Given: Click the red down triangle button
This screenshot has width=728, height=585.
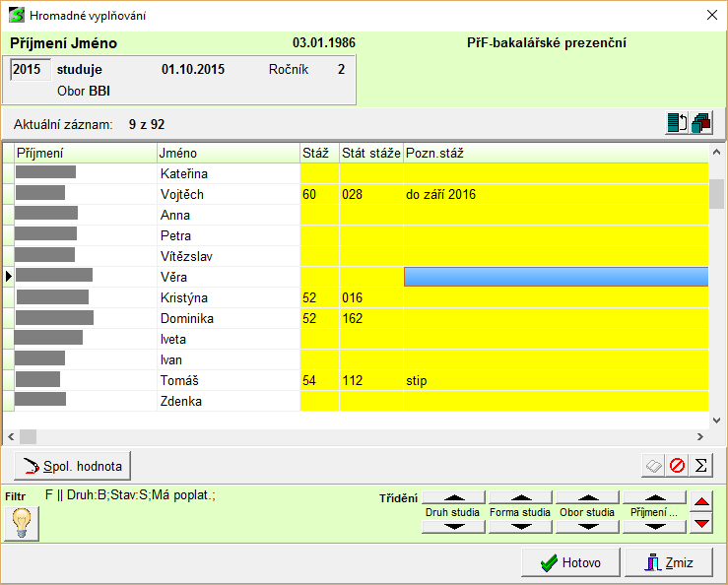Looking at the screenshot, I should coord(701,523).
